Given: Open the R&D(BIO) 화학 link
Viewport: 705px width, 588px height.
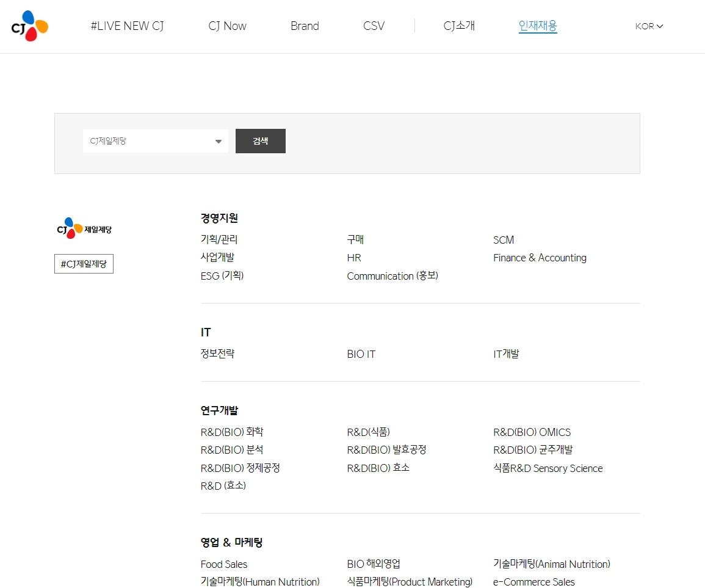Looking at the screenshot, I should tap(232, 432).
